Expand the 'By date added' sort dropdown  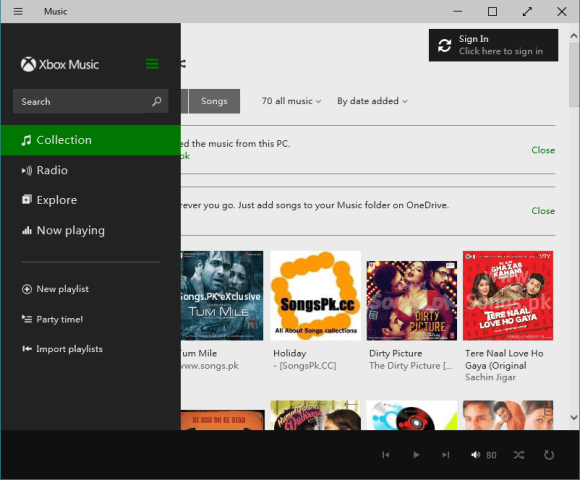[372, 101]
